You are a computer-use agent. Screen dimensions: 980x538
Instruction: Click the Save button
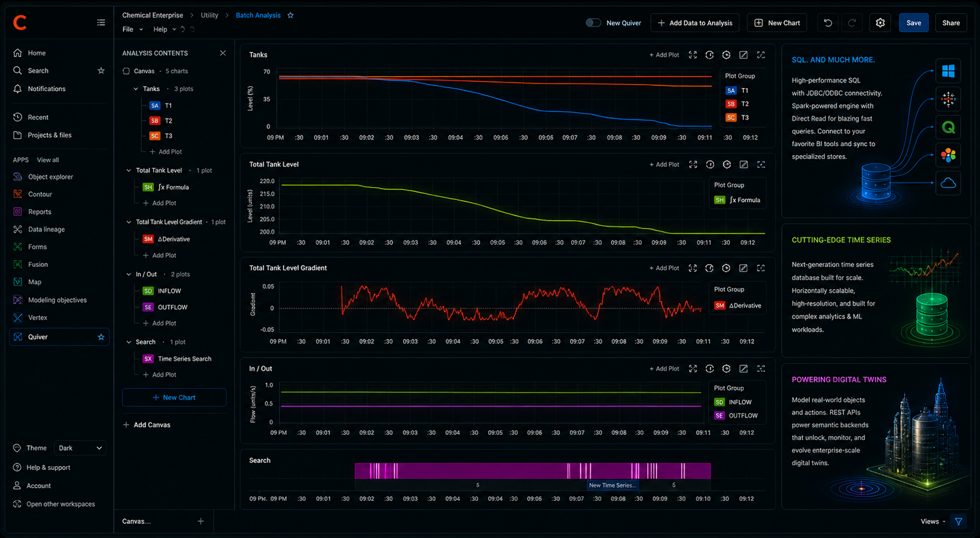coord(913,23)
